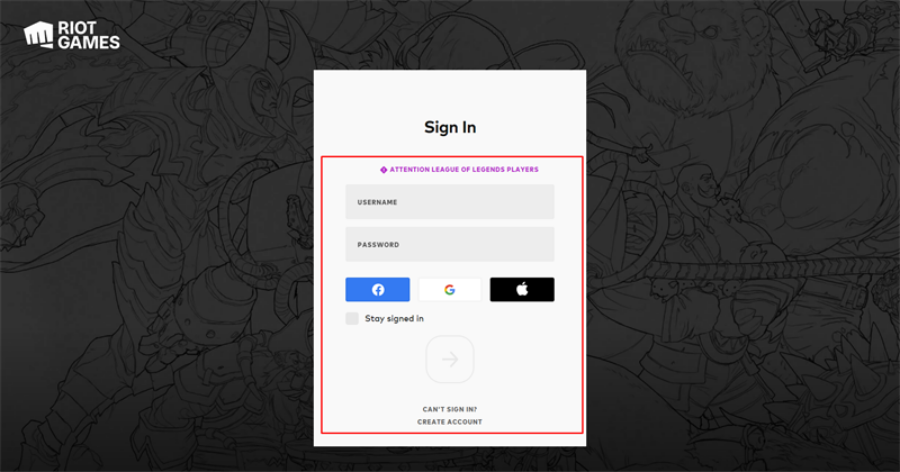Click the white Apple logo glyph
The height and width of the screenshot is (472, 900).
click(x=522, y=289)
